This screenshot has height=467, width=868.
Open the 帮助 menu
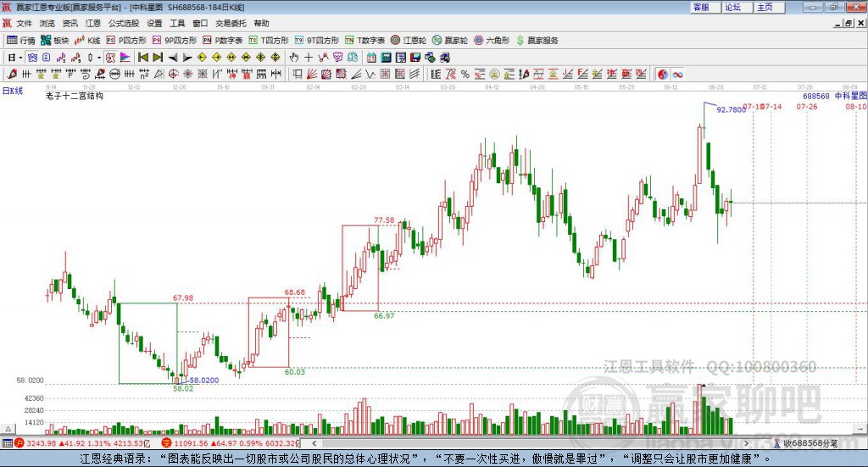coord(261,23)
